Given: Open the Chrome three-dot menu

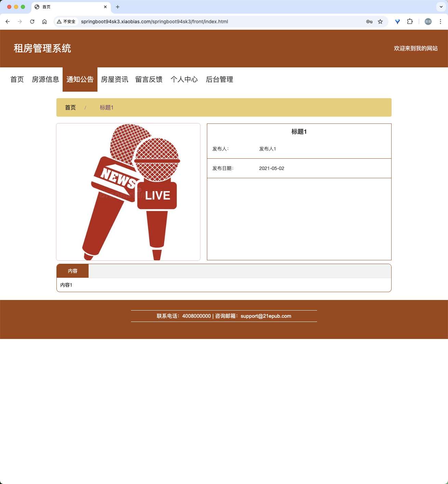Looking at the screenshot, I should click(440, 22).
